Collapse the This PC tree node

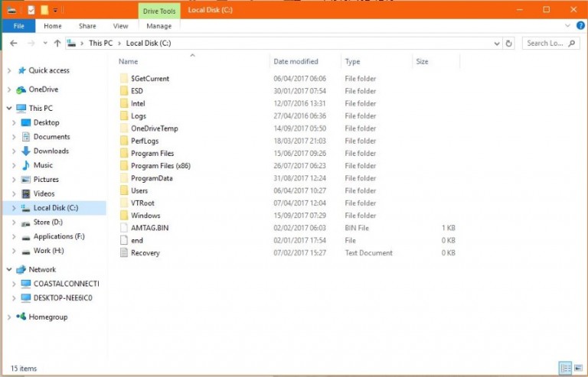[9, 108]
